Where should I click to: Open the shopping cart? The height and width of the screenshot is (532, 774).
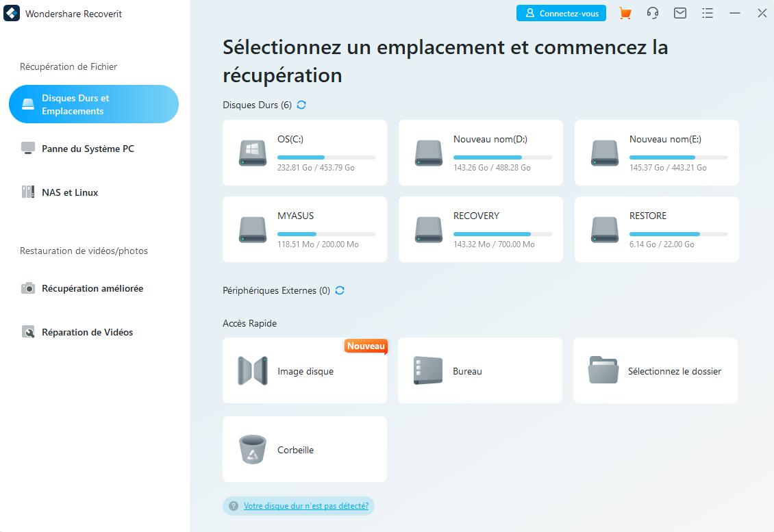coord(624,12)
